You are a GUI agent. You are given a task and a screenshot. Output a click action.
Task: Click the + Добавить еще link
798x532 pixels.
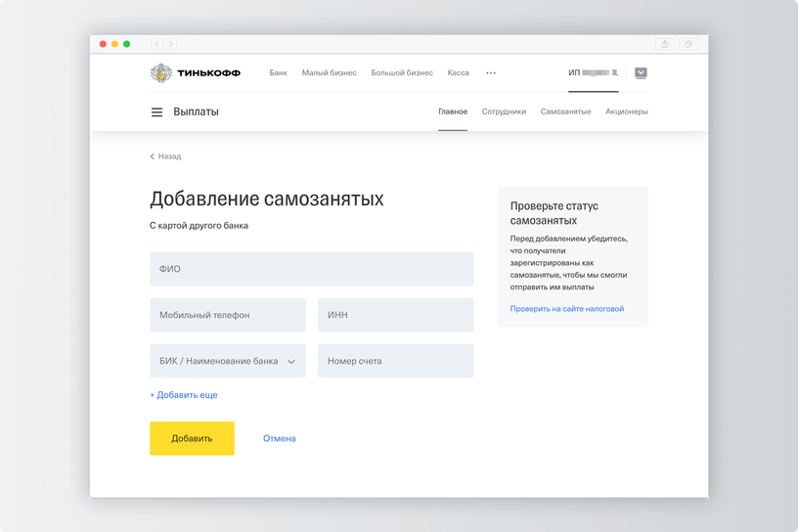(x=184, y=395)
